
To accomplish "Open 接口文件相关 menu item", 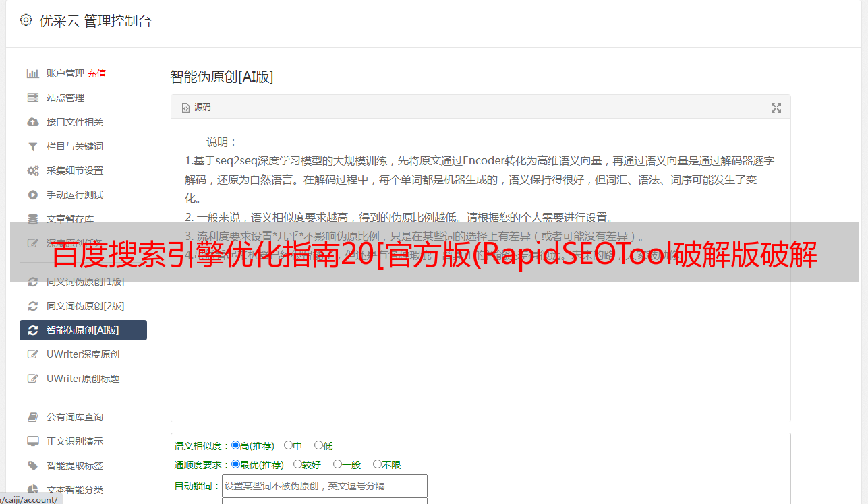I will (x=75, y=122).
